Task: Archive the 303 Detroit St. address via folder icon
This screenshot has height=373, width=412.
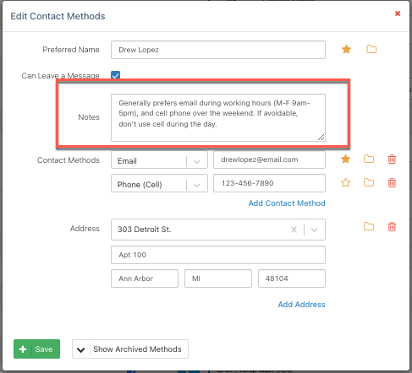Action: 369,227
